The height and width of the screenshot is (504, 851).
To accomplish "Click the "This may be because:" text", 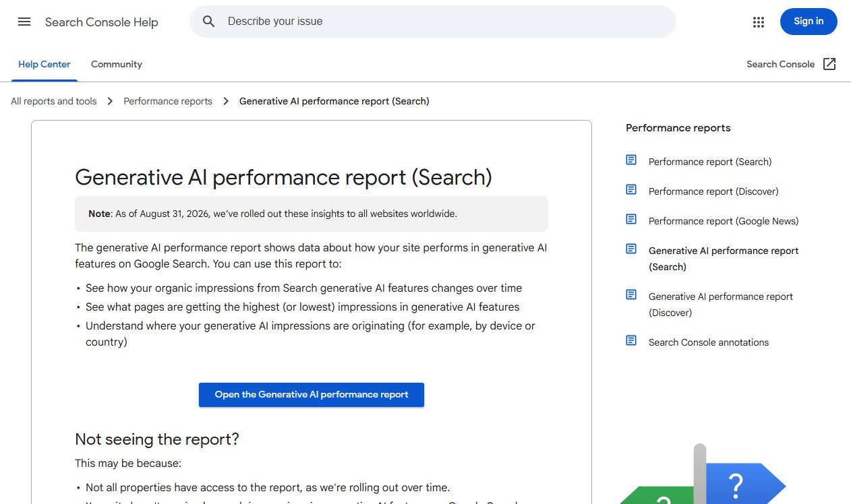I will pyautogui.click(x=128, y=464).
